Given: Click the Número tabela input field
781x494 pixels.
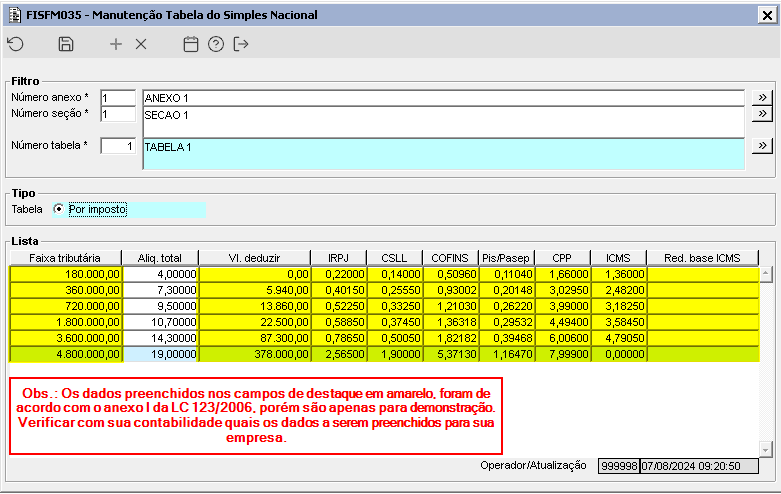Looking at the screenshot, I should [118, 146].
